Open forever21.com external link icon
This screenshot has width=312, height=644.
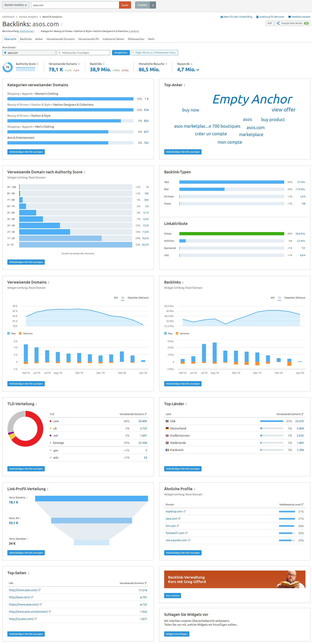[186, 533]
